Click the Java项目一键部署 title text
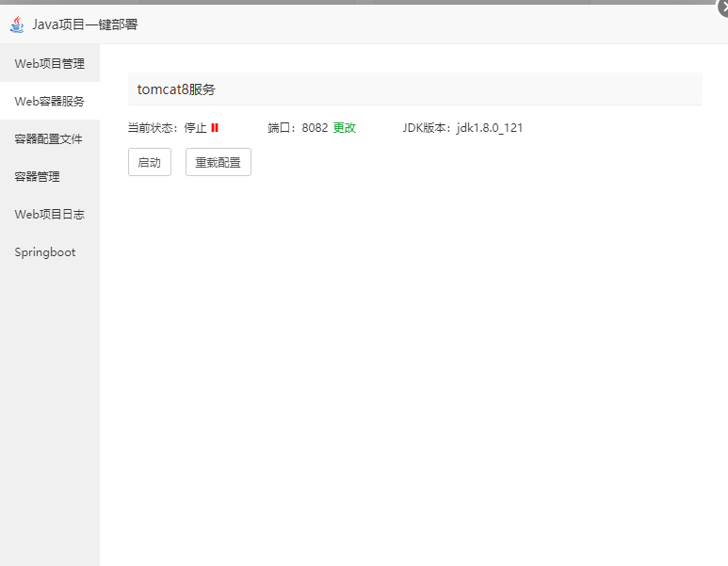 coord(85,24)
